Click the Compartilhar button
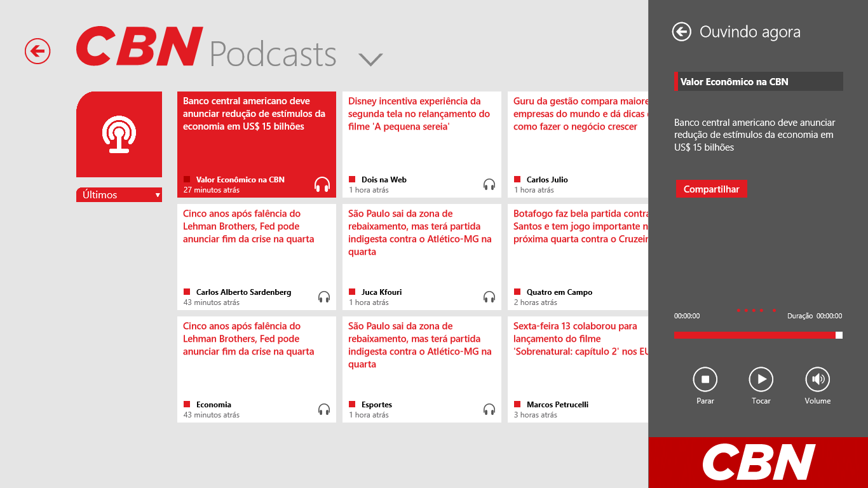 pyautogui.click(x=711, y=189)
